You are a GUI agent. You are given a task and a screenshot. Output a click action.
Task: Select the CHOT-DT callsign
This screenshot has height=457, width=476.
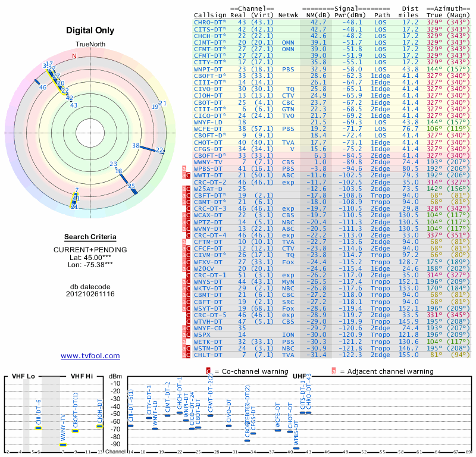[x=208, y=142]
